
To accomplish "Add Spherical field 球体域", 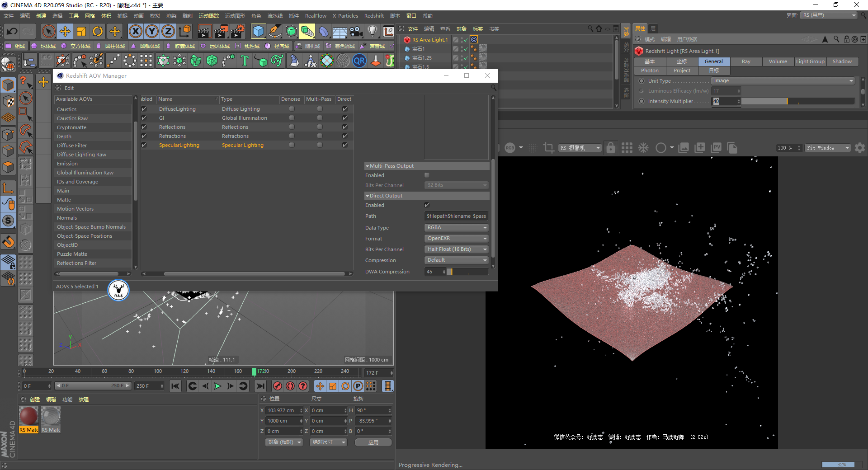I will point(44,46).
